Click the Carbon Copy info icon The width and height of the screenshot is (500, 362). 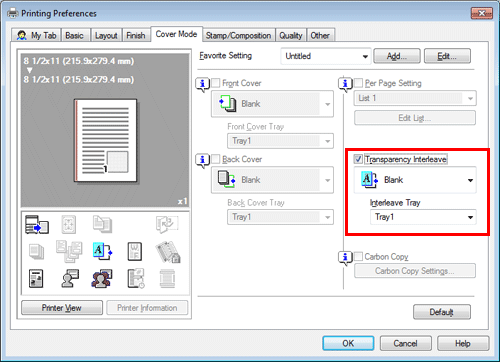click(x=345, y=258)
